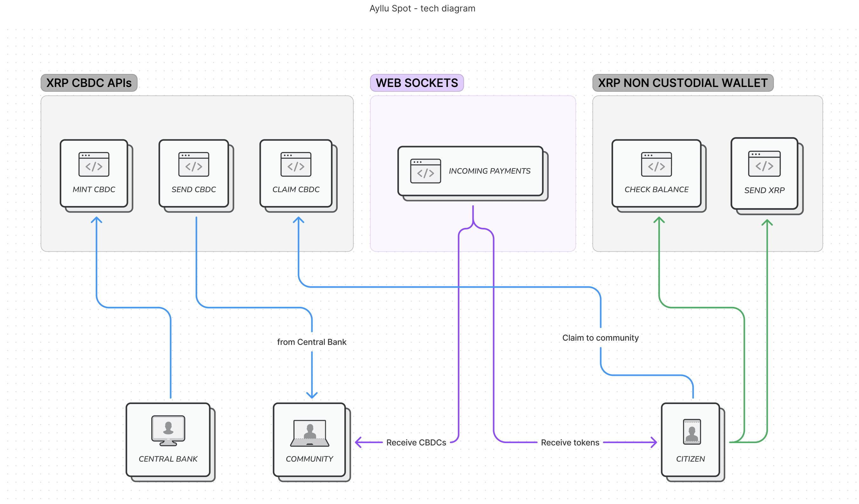Select the 'Receive CBDCs' arrow label
859x504 pixels.
416,442
